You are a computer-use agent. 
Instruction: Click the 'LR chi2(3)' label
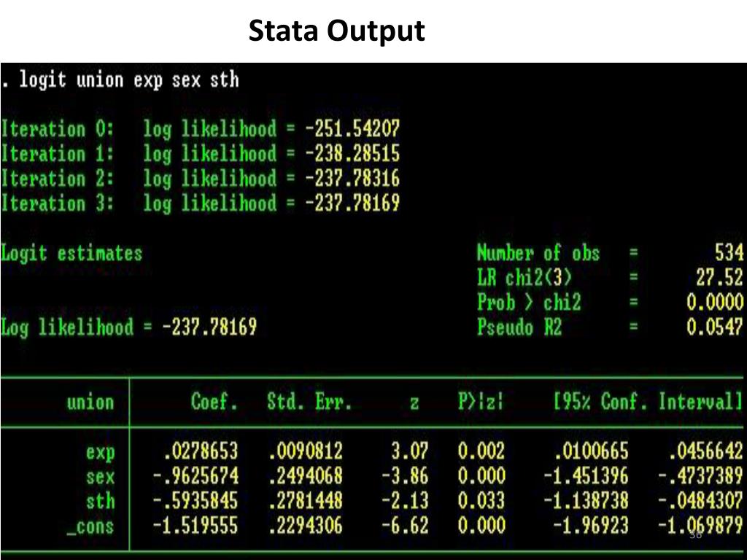[x=524, y=278]
